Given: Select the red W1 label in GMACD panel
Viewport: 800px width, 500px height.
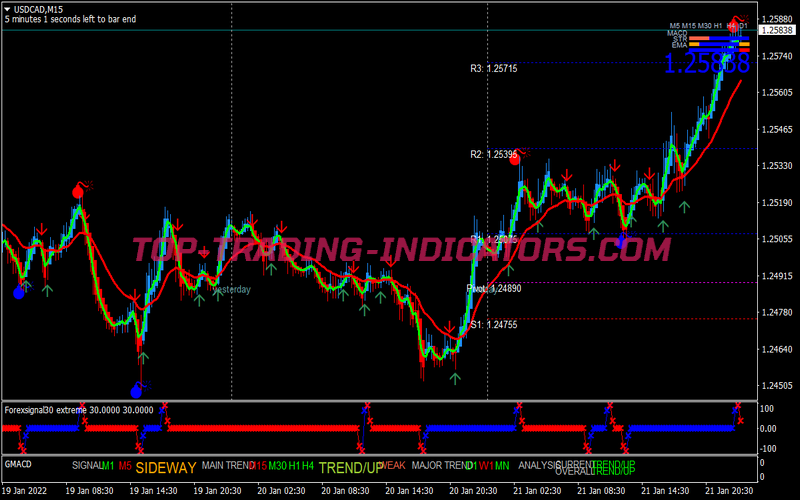Looking at the screenshot, I should click(x=486, y=465).
